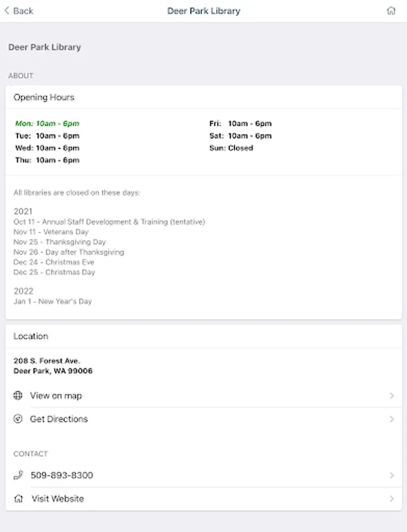Image resolution: width=407 pixels, height=532 pixels.
Task: Tap the home icon in the top bar
Action: [390, 11]
